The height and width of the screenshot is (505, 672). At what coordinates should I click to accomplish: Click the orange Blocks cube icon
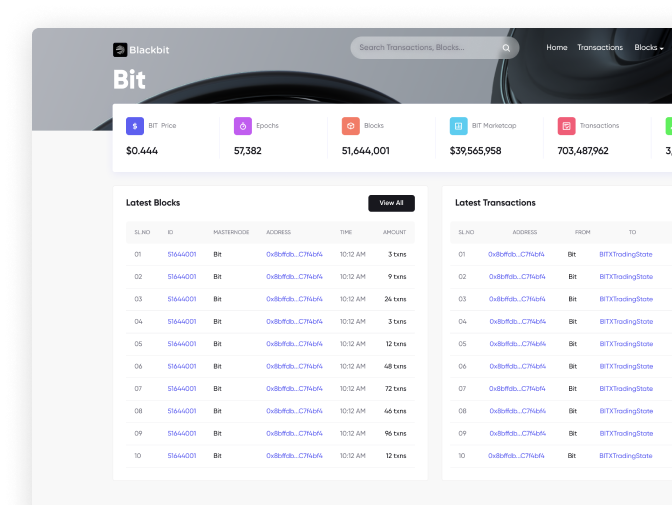350,126
